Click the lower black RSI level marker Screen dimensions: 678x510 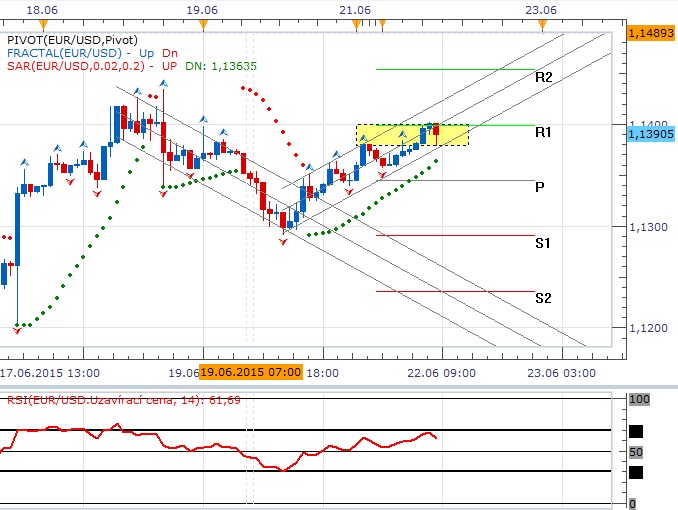click(x=637, y=471)
